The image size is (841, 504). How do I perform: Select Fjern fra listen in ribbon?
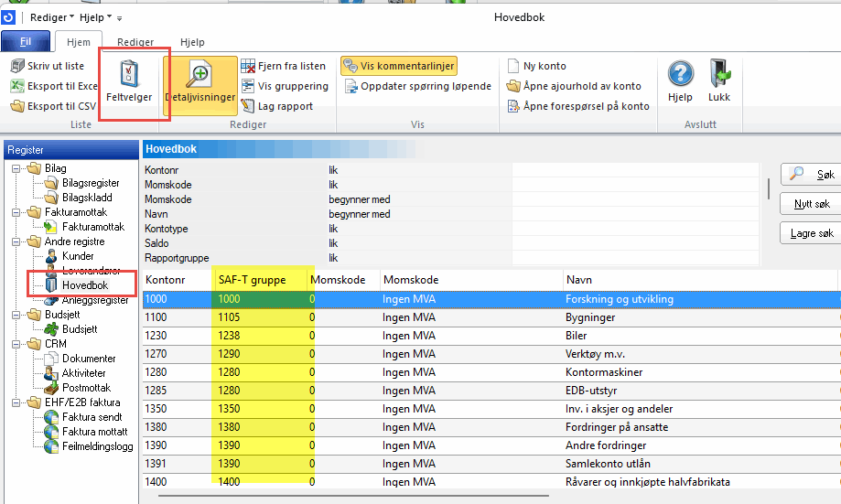coord(283,66)
